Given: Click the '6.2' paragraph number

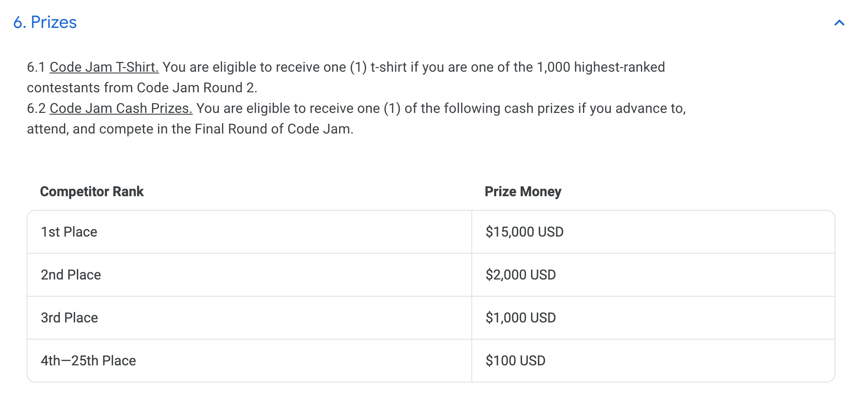Looking at the screenshot, I should tap(36, 109).
